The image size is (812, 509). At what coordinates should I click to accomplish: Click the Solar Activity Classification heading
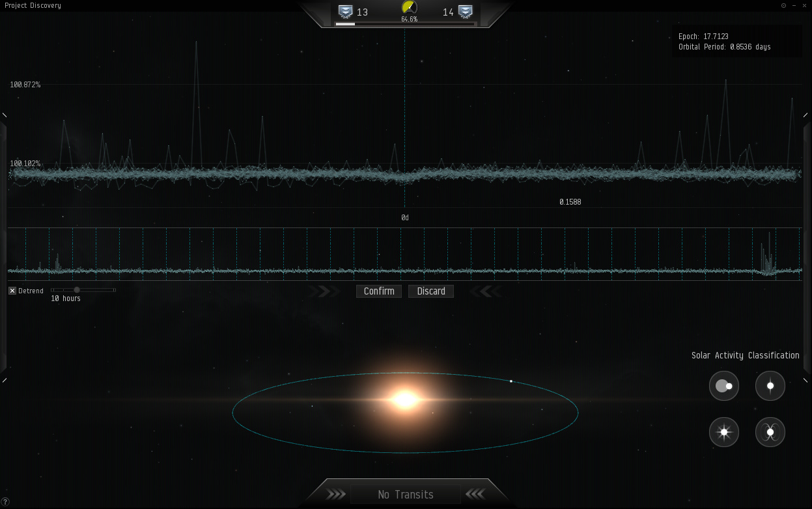[746, 355]
